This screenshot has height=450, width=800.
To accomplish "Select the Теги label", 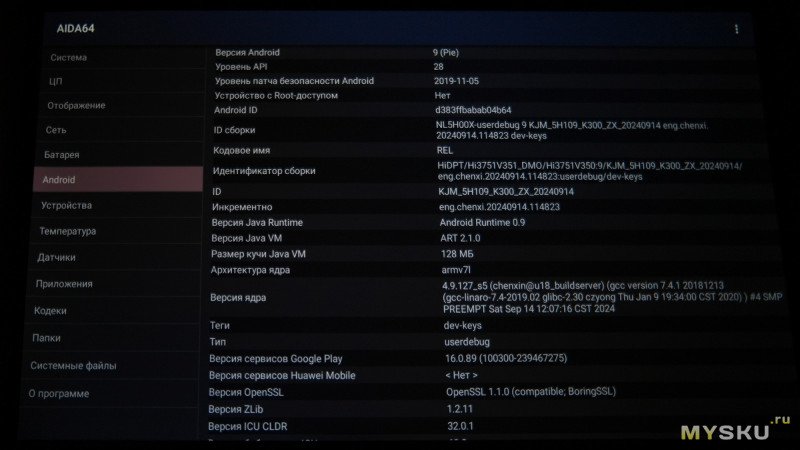I will point(219,326).
